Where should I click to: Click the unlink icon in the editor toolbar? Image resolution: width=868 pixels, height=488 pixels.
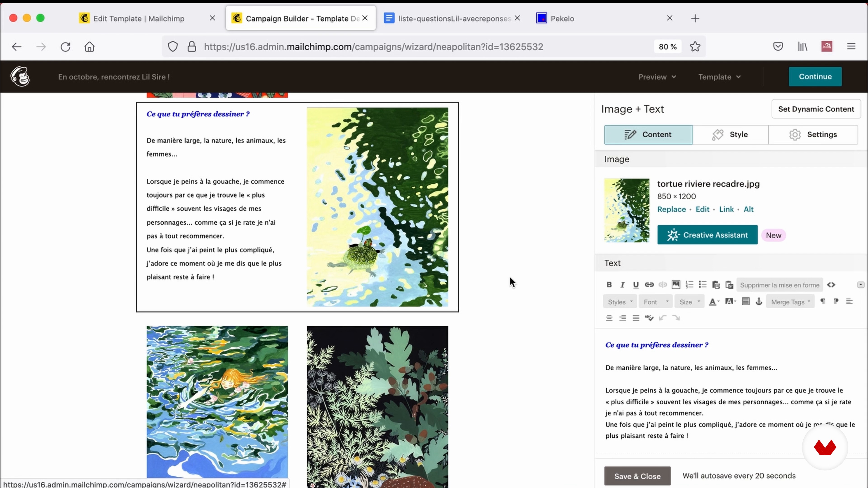[x=663, y=285]
